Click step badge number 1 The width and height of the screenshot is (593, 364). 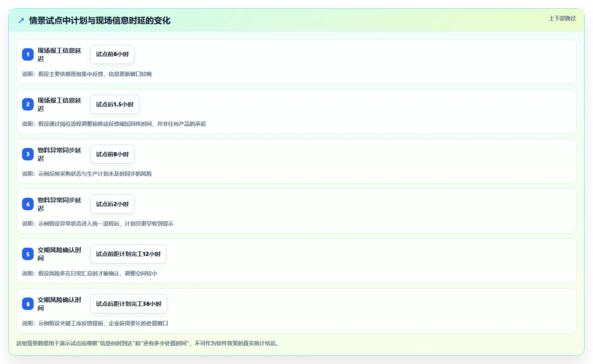28,54
